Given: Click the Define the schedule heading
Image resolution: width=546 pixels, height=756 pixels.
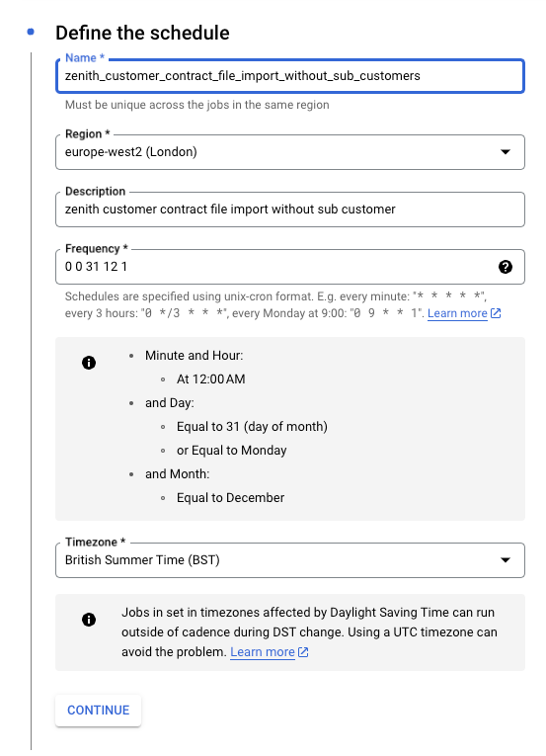Looking at the screenshot, I should (142, 33).
